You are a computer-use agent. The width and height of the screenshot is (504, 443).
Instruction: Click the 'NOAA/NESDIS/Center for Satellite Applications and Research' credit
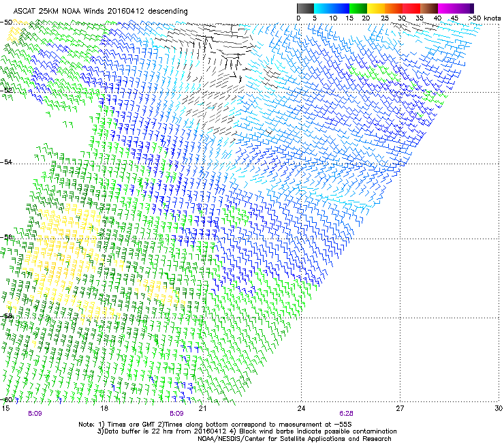pyautogui.click(x=294, y=439)
